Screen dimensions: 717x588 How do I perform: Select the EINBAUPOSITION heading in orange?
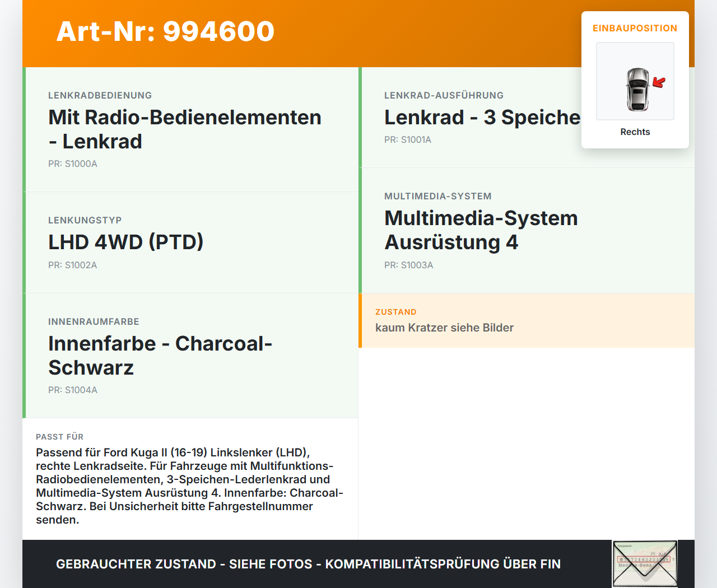(635, 28)
